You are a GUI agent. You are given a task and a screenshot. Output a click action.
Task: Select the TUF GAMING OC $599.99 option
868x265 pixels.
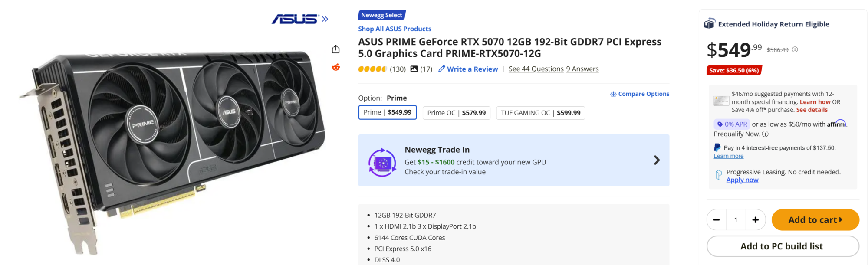[x=540, y=113]
